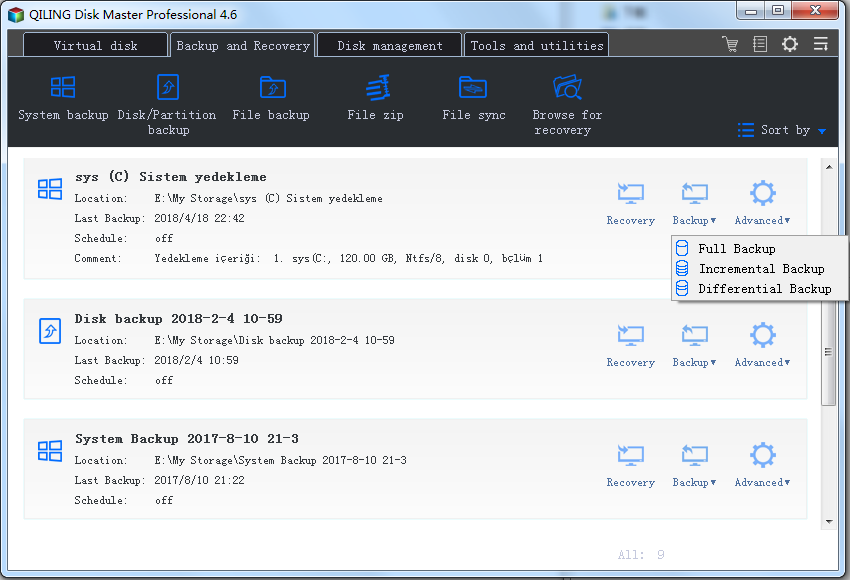
Task: Launch the File backup tool
Action: [271, 98]
